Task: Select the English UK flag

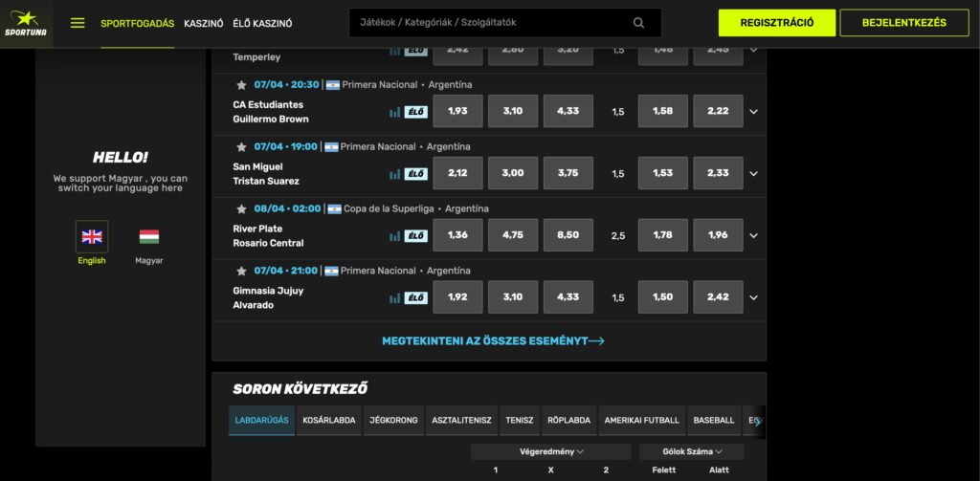Action: click(x=92, y=237)
